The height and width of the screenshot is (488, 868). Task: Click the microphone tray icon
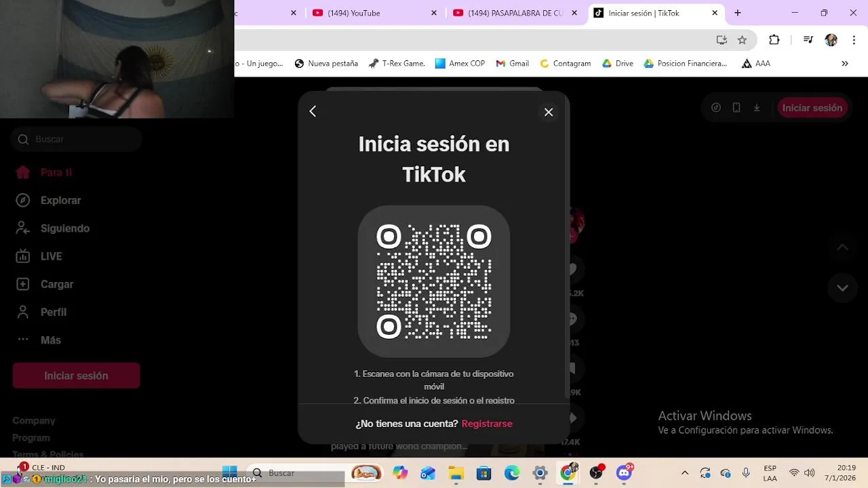[746, 472]
